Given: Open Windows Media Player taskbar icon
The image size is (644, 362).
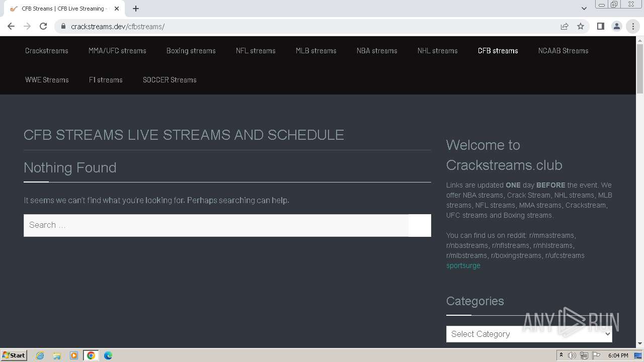Looking at the screenshot, I should pos(74,355).
